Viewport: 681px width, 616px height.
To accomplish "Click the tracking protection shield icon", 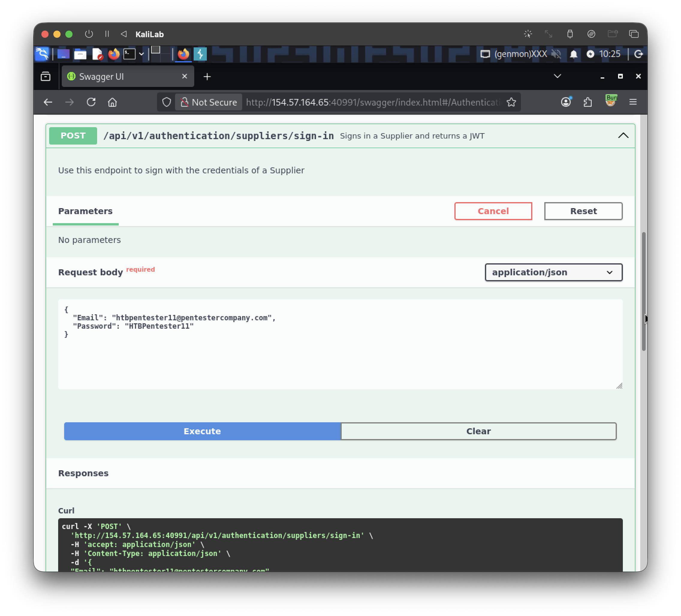I will tap(167, 102).
